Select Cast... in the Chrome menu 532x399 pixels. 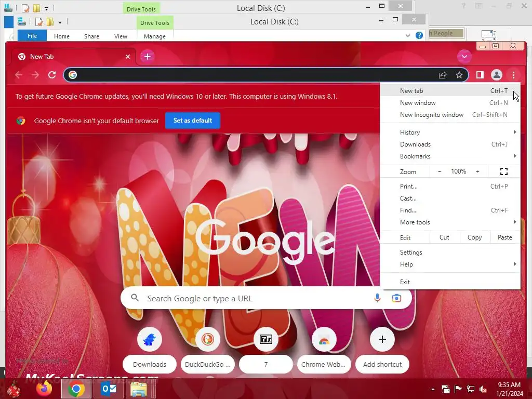450,198
